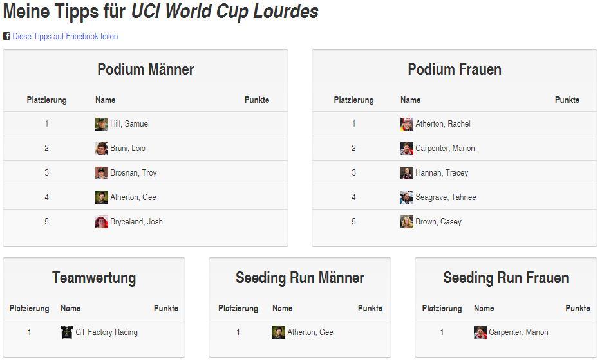
Task: Share these tips on Facebook link
Action: click(65, 37)
